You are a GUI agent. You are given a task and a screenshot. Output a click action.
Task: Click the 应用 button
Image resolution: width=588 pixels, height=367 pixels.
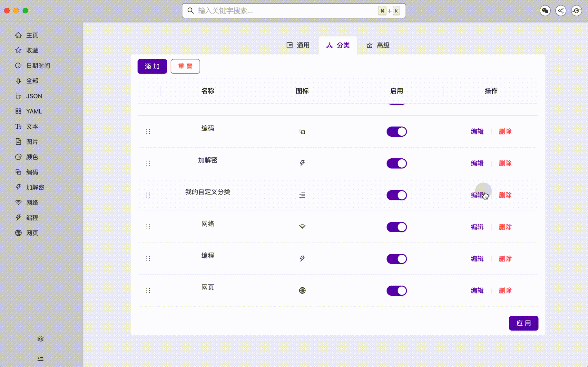pyautogui.click(x=524, y=323)
